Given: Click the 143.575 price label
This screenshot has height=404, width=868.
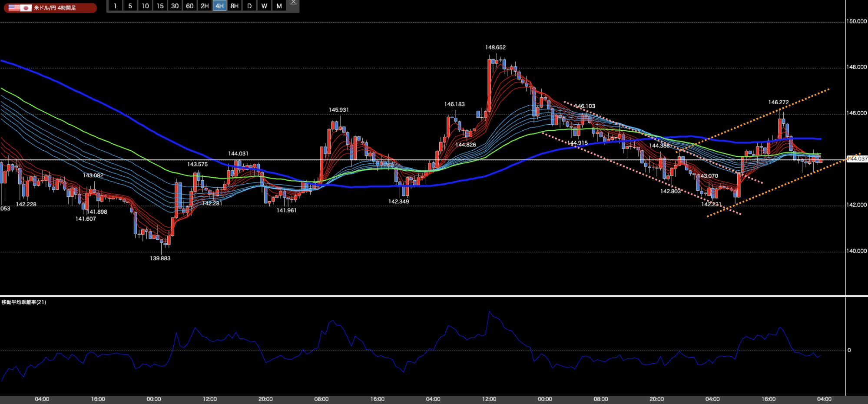Looking at the screenshot, I should (198, 164).
